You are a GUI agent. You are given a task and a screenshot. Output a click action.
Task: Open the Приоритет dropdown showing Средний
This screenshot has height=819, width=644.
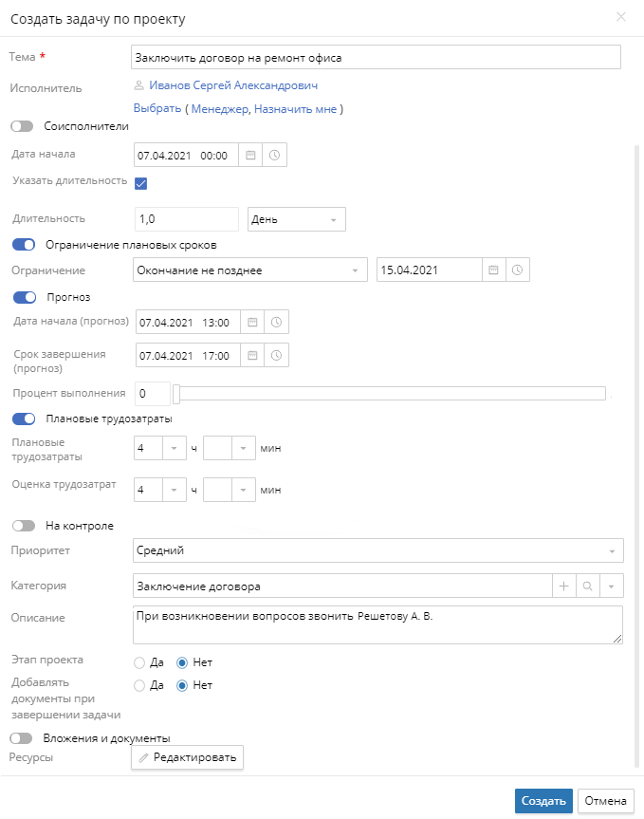pyautogui.click(x=377, y=550)
